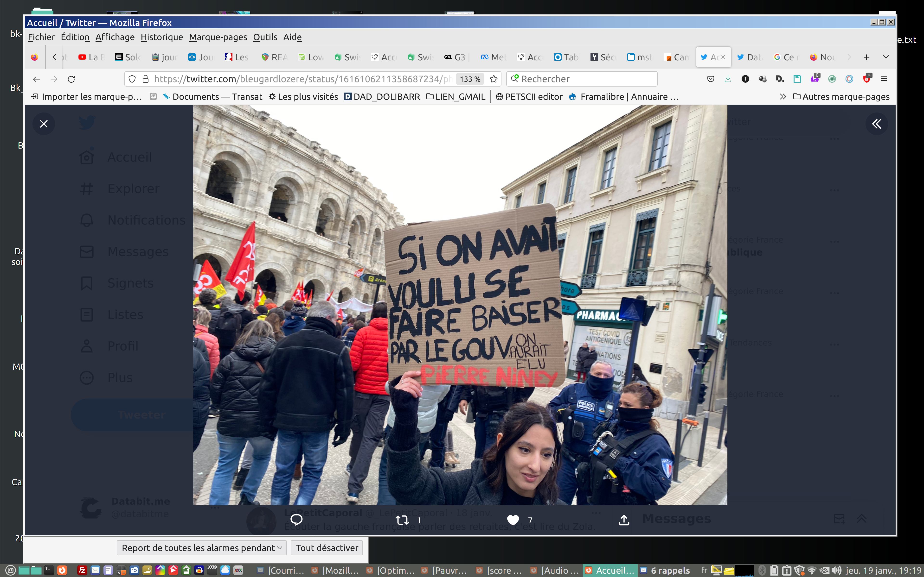The width and height of the screenshot is (924, 577).
Task: Expand the list all tabs dropdown
Action: [x=886, y=57]
